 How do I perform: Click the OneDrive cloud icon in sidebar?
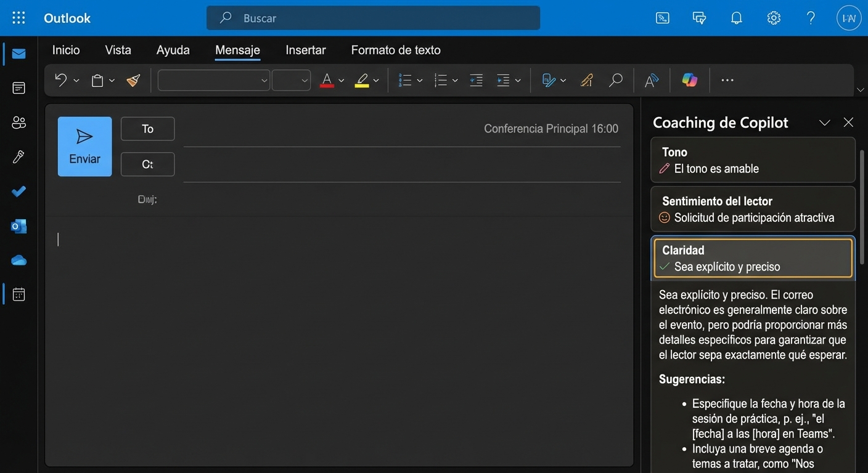pyautogui.click(x=18, y=261)
